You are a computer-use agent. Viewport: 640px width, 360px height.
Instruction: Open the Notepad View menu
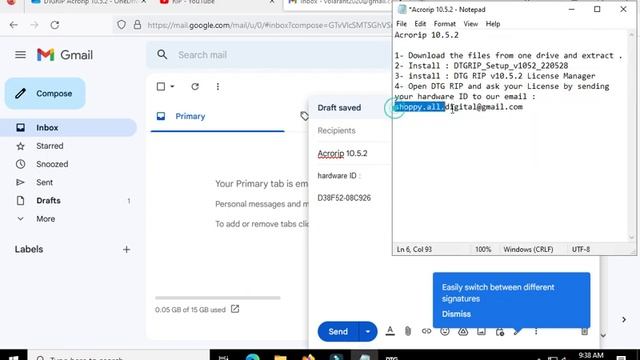(x=471, y=24)
